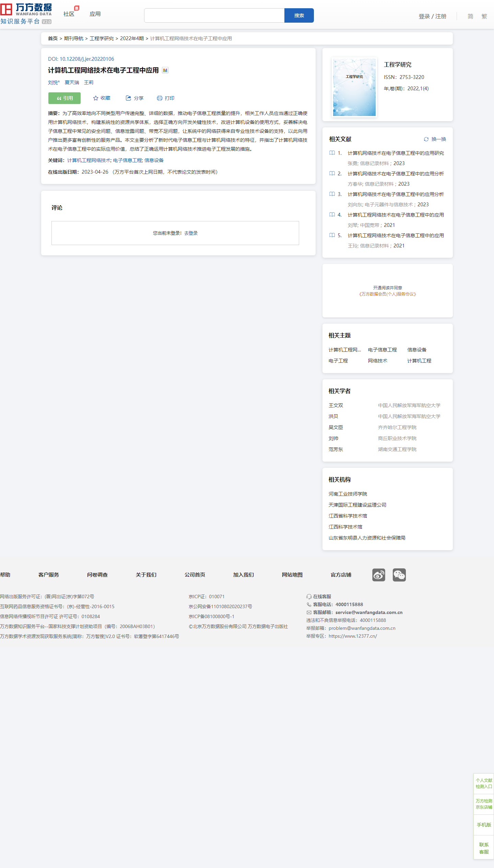Open 关于我们 footer link
The height and width of the screenshot is (868, 494).
point(146,575)
